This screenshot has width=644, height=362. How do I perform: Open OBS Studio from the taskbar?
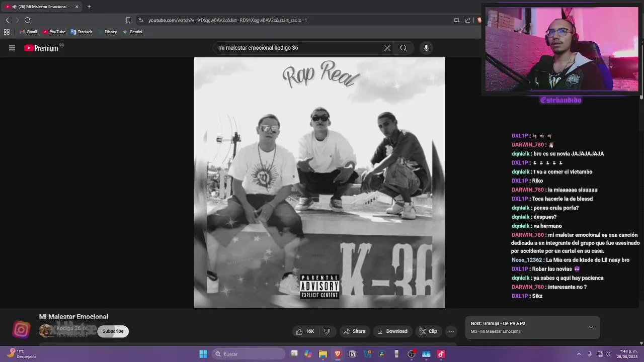pos(412,354)
